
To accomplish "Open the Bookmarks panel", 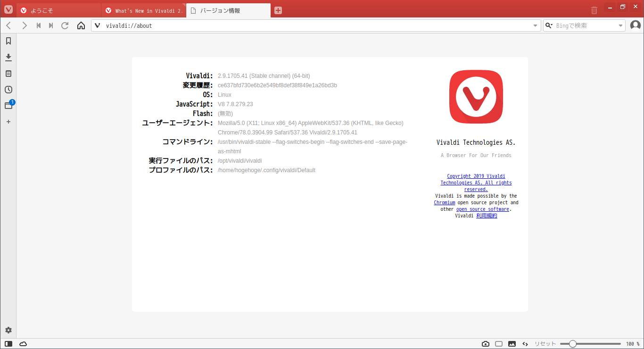I will tap(8, 41).
